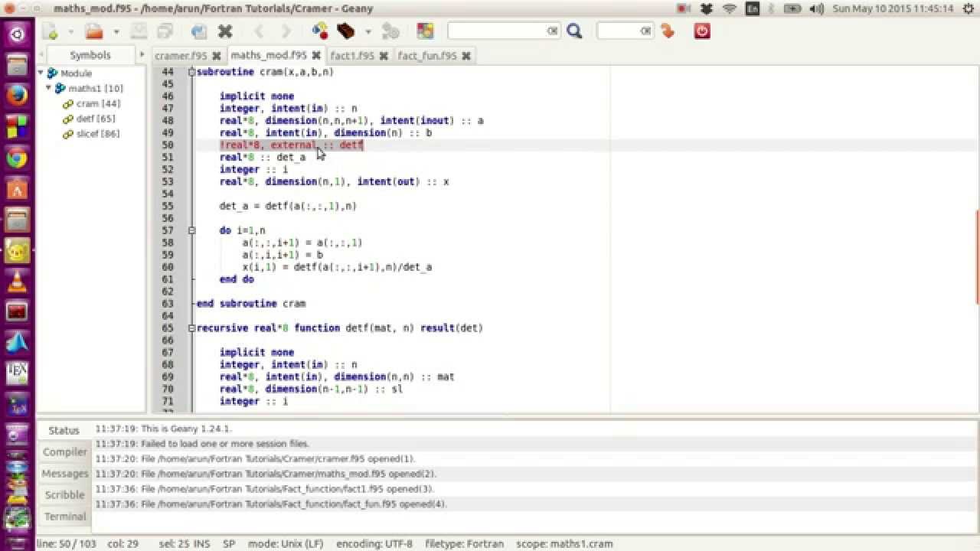980x551 pixels.
Task: Click the sidebar tabs right scroll arrow
Action: pos(142,55)
